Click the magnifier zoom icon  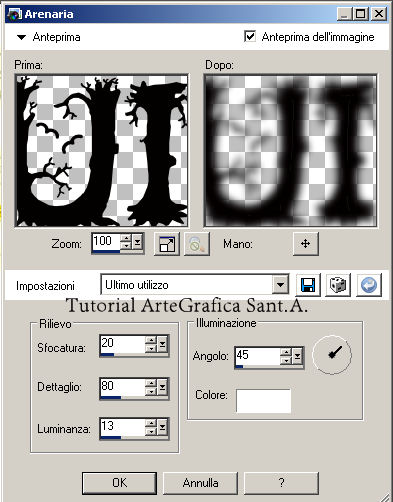point(197,244)
